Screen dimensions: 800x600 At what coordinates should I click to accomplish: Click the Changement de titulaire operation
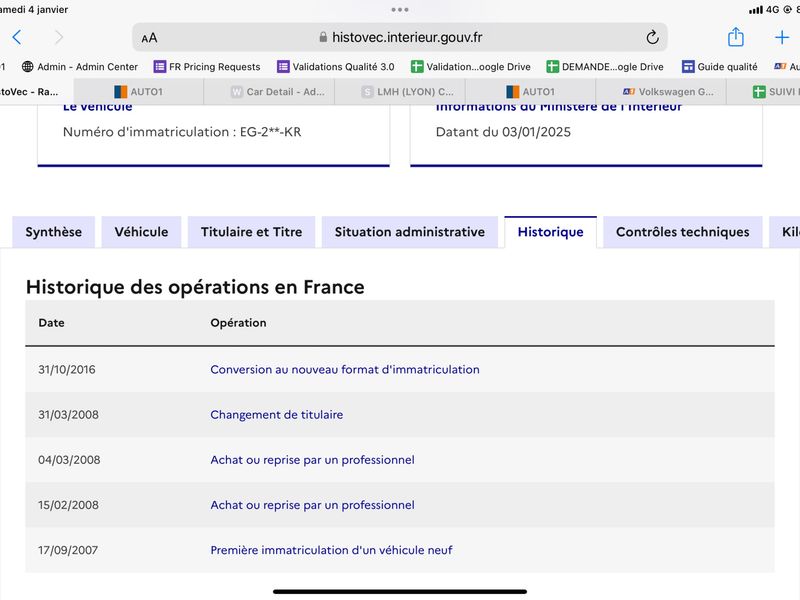tap(277, 415)
